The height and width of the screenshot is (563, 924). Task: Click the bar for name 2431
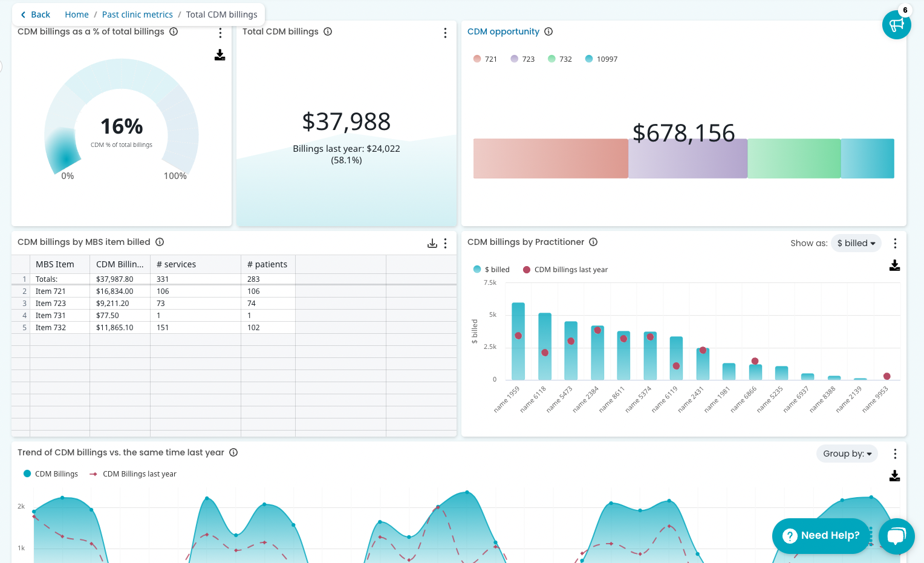[x=703, y=364]
